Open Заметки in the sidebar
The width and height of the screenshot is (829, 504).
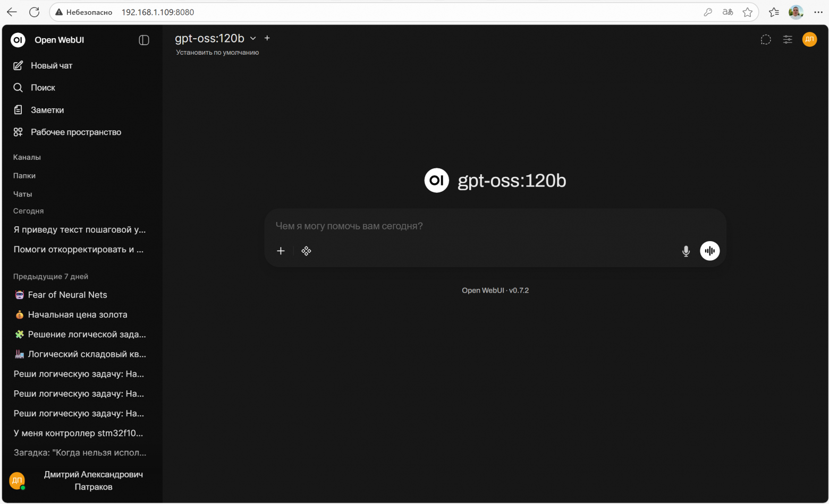47,110
